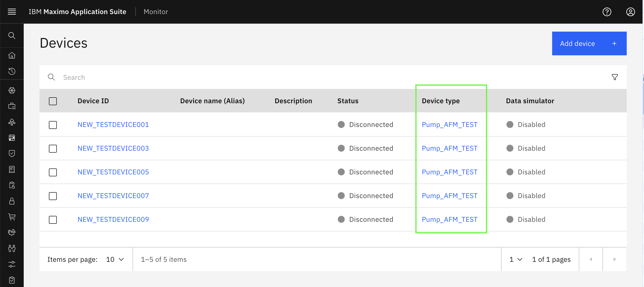This screenshot has width=644, height=287.
Task: Open the clipboard check sidebar icon
Action: [x=12, y=280]
